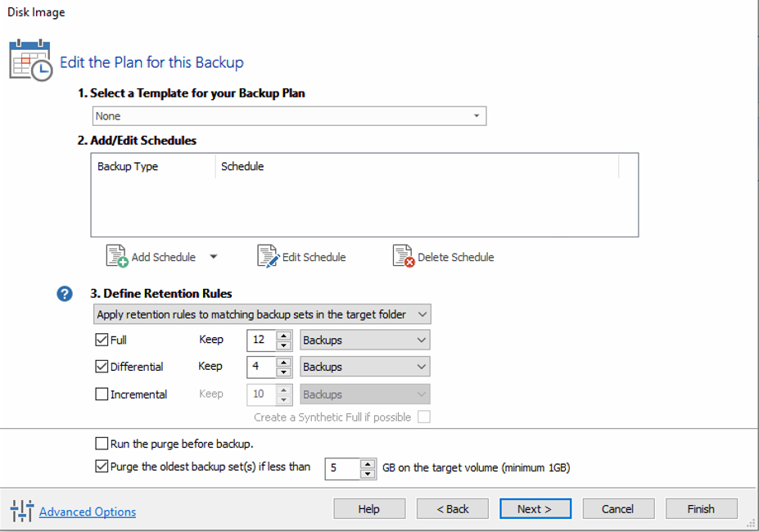The width and height of the screenshot is (759, 532).
Task: Decrease the Differential backups keep count
Action: 284,372
